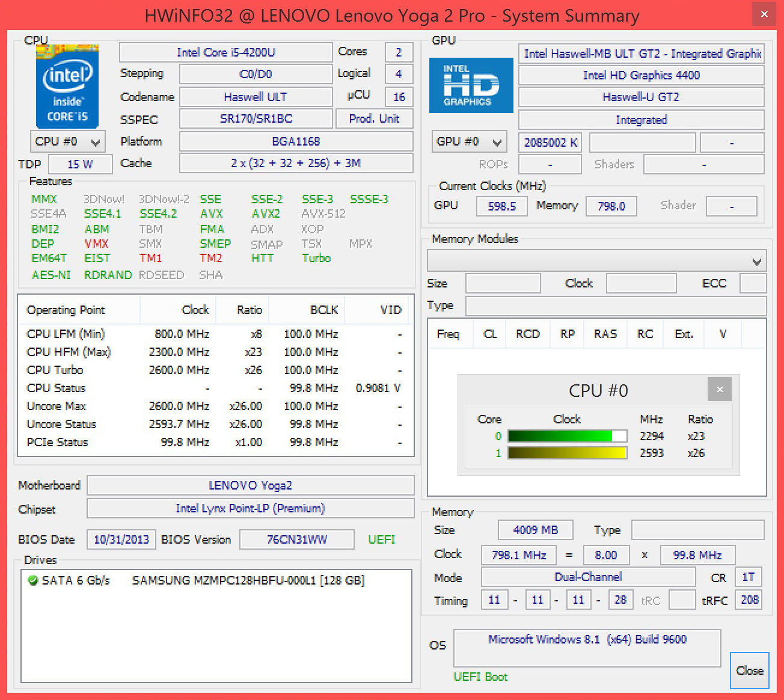Click the TDP field showing 15 W

coord(81,164)
